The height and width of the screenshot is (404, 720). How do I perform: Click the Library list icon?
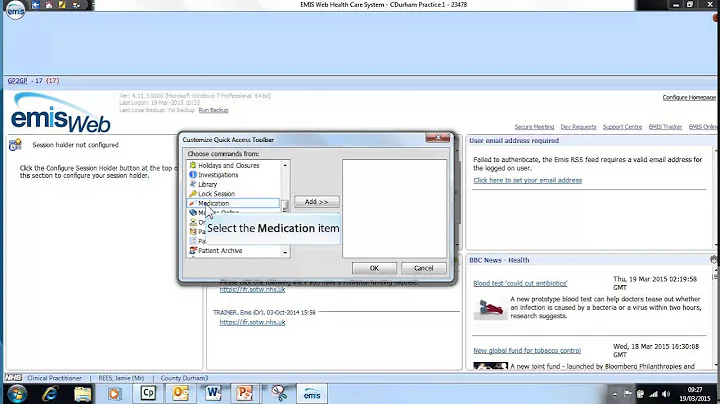pos(193,184)
